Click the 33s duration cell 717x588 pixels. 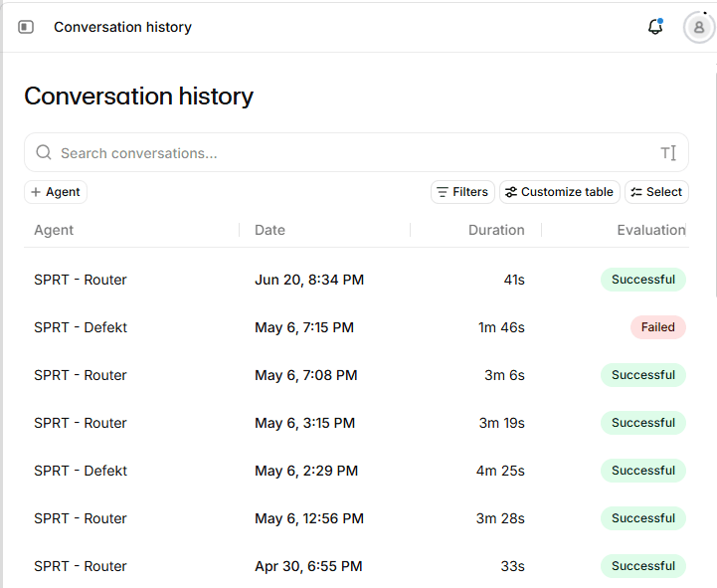pyautogui.click(x=512, y=566)
